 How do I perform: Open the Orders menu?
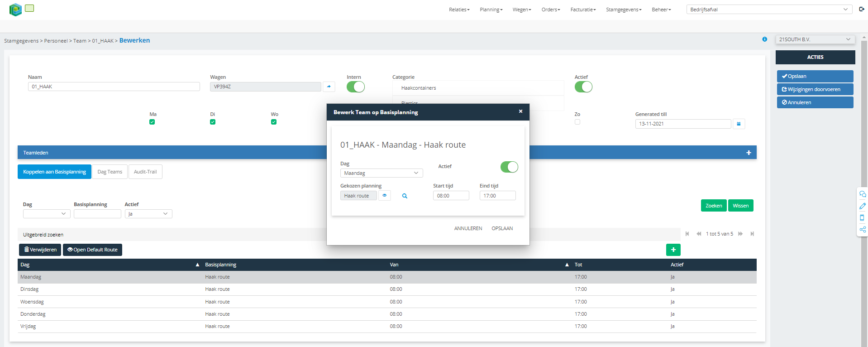pos(551,10)
